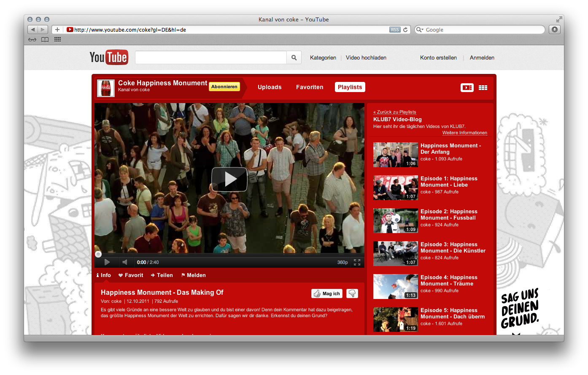
Task: Enter fullscreen with the expand icon
Action: [x=357, y=262]
